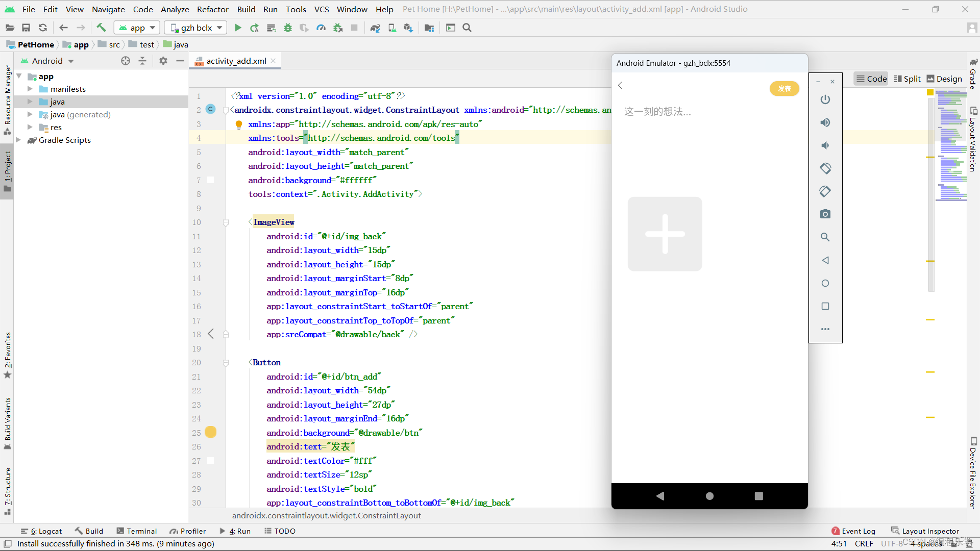The image size is (980, 551).
Task: Switch editor to Design view
Action: tap(944, 79)
